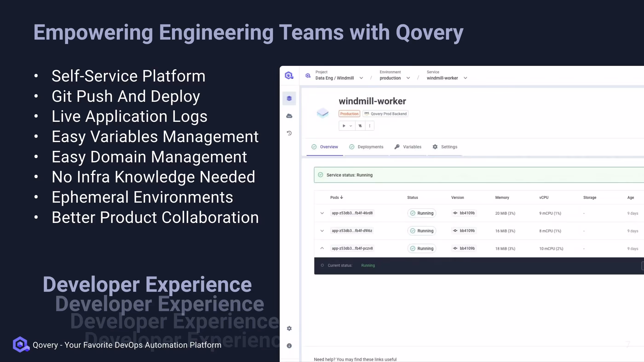Open the Variables tab
This screenshot has height=362, width=644.
[x=411, y=147]
